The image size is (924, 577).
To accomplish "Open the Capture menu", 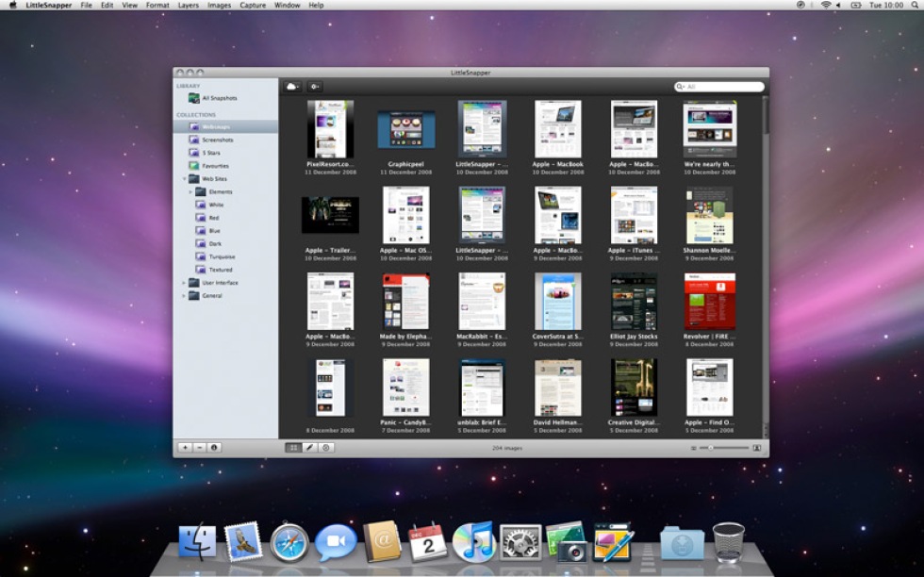I will 253,5.
